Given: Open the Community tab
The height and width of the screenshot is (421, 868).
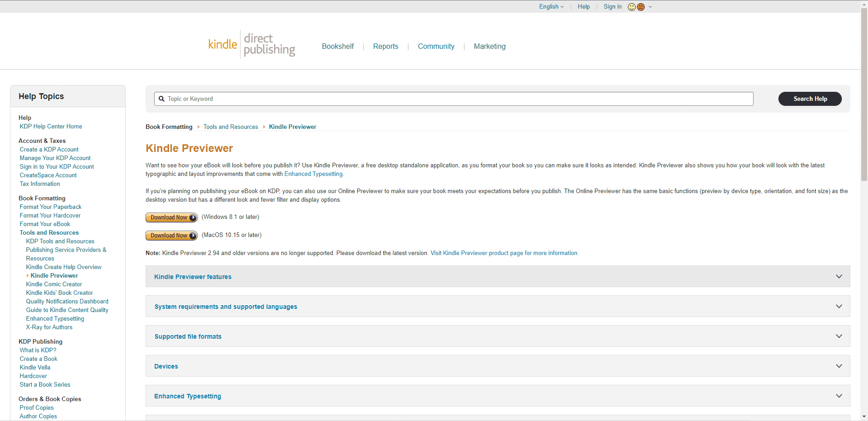Looking at the screenshot, I should 436,46.
